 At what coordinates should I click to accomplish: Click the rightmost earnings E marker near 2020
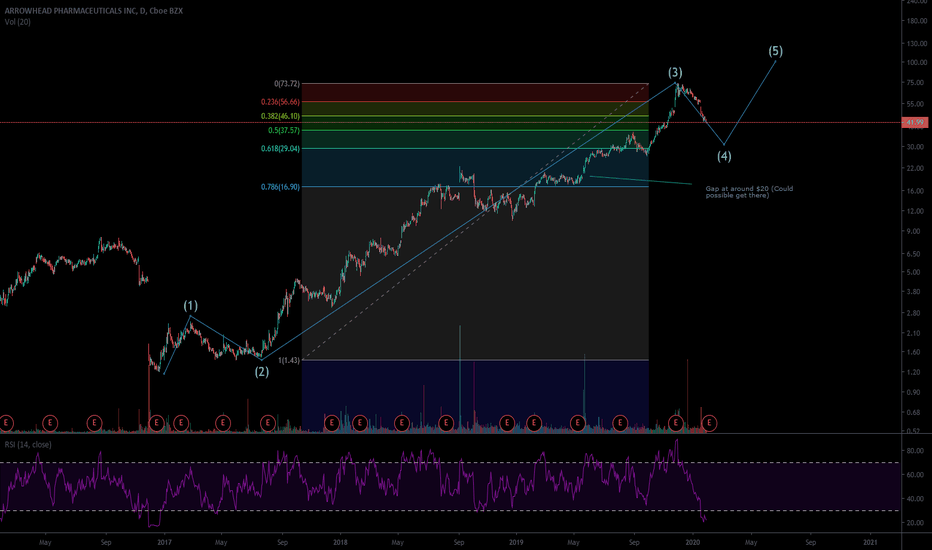point(709,423)
